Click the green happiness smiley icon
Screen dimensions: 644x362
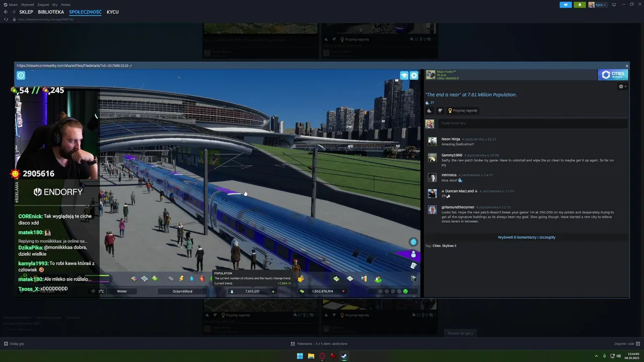coord(406,291)
